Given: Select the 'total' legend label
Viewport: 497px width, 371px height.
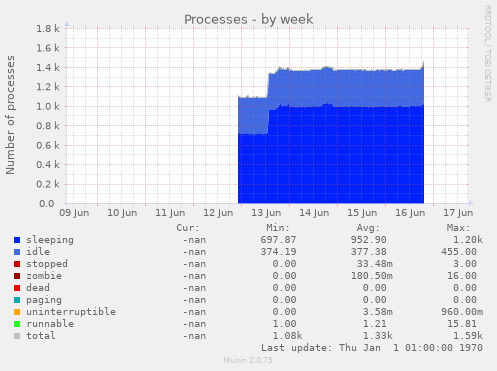Looking at the screenshot, I should 41,336.
